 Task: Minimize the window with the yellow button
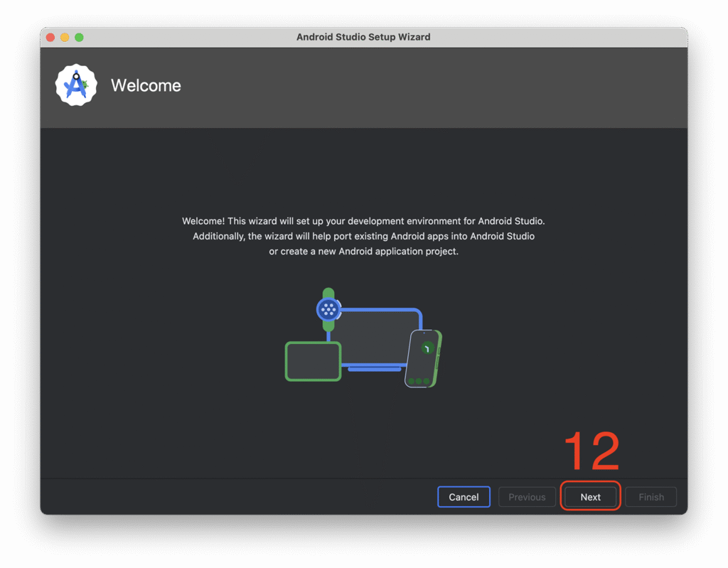(65, 37)
